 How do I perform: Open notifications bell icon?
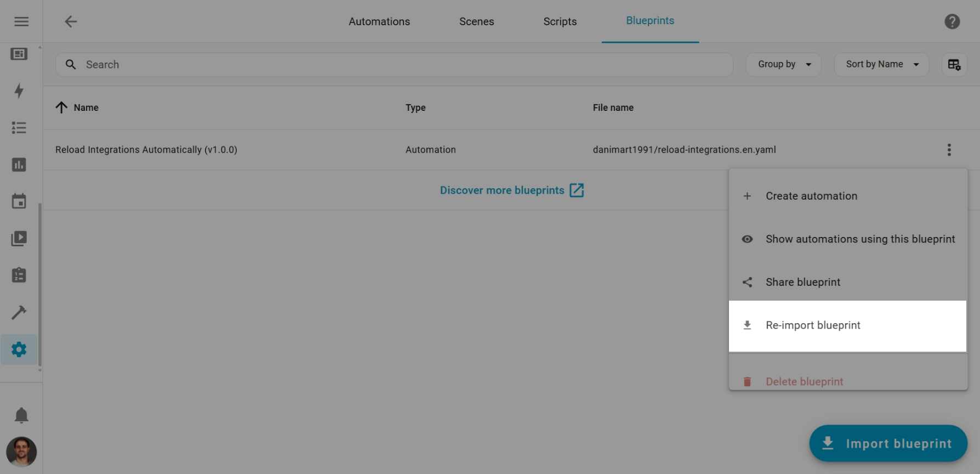[21, 415]
